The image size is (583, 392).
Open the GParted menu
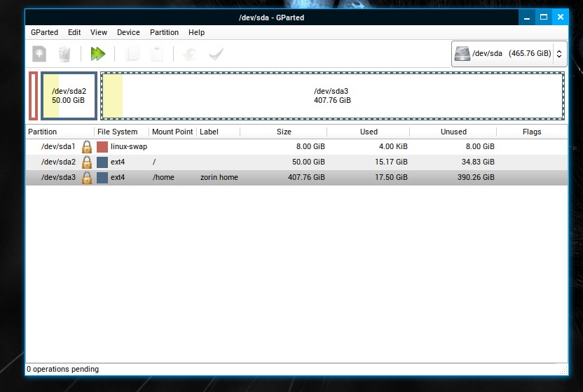(x=44, y=32)
